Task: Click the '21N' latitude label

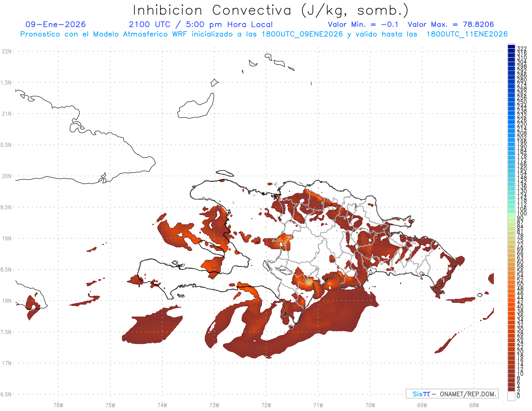Action: pyautogui.click(x=7, y=114)
